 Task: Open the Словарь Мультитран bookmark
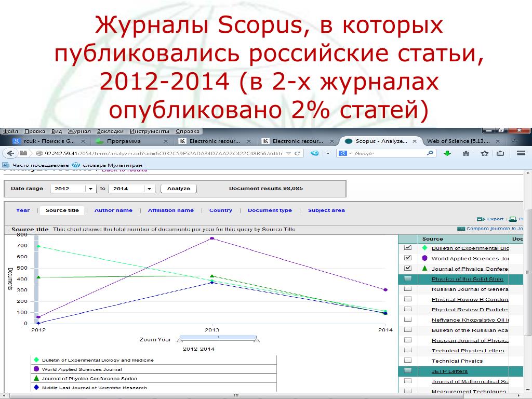click(107, 165)
